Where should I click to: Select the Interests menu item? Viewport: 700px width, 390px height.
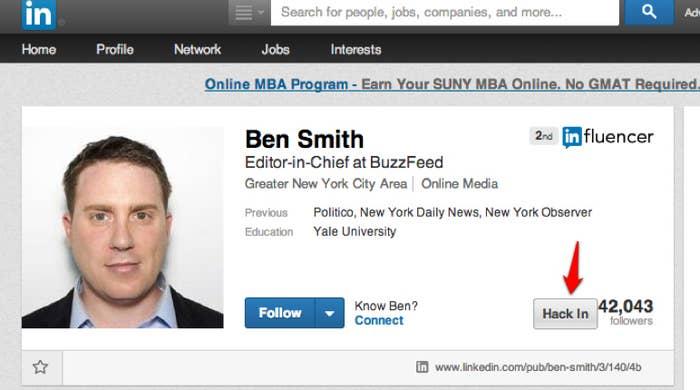point(356,49)
